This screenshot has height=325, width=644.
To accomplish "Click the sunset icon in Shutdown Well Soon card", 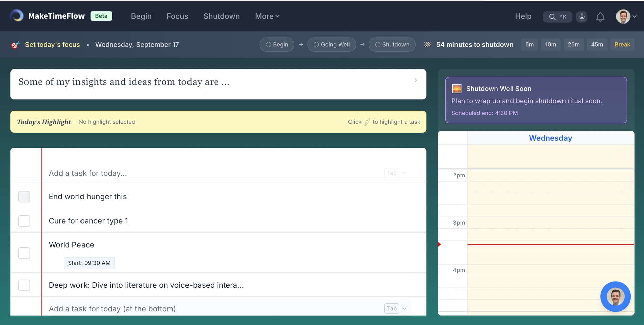I will (457, 89).
